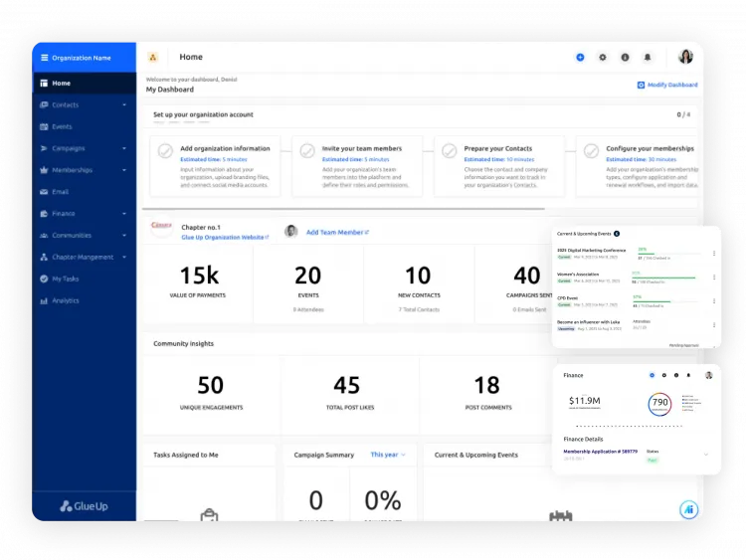Open the Glue Up Organization Website link
Screen dimensions: 746x560
(225, 238)
